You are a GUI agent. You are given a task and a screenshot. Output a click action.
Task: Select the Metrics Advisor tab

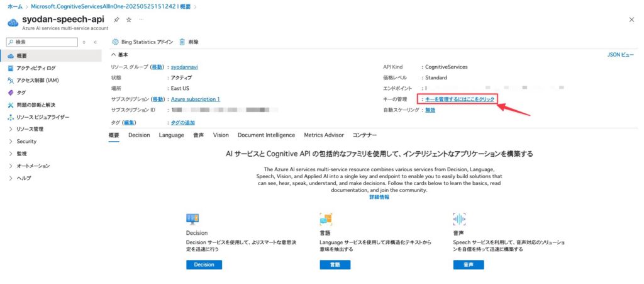coord(324,135)
